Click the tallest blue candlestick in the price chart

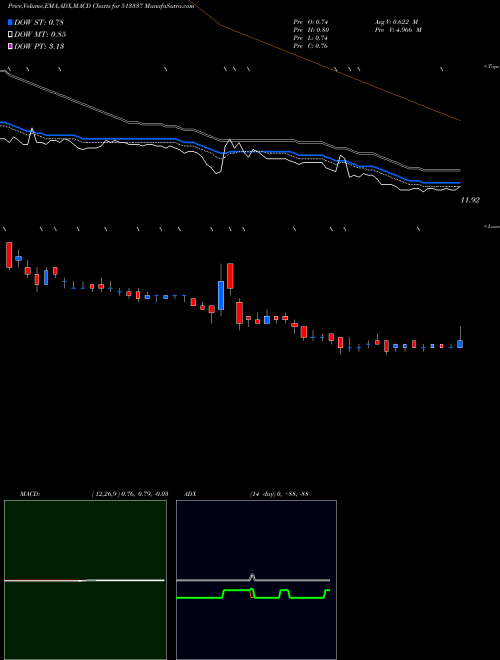tap(221, 295)
